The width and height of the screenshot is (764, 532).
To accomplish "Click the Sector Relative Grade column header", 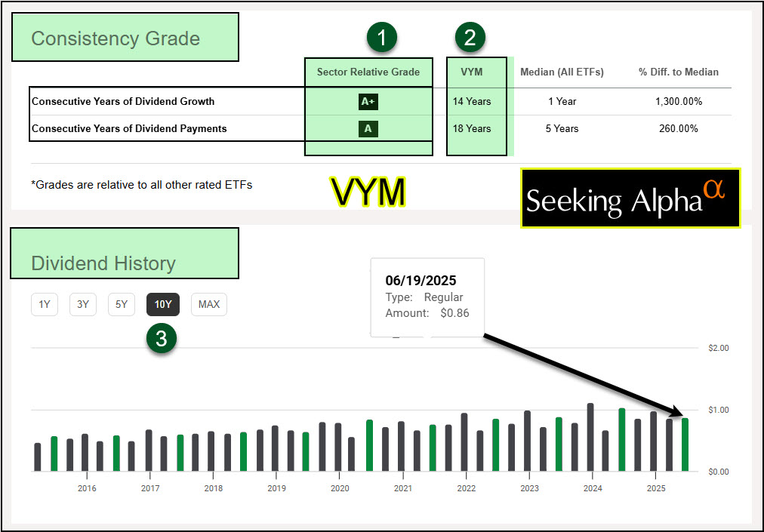I will coord(368,72).
